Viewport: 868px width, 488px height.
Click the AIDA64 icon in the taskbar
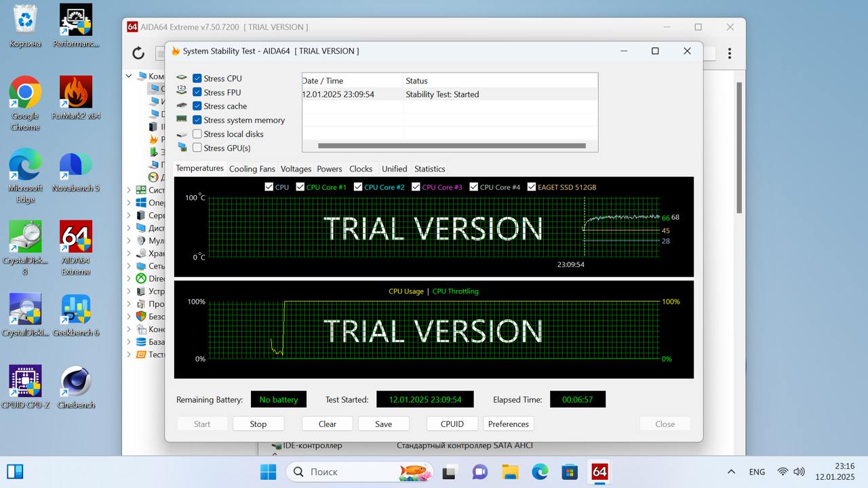(x=599, y=472)
